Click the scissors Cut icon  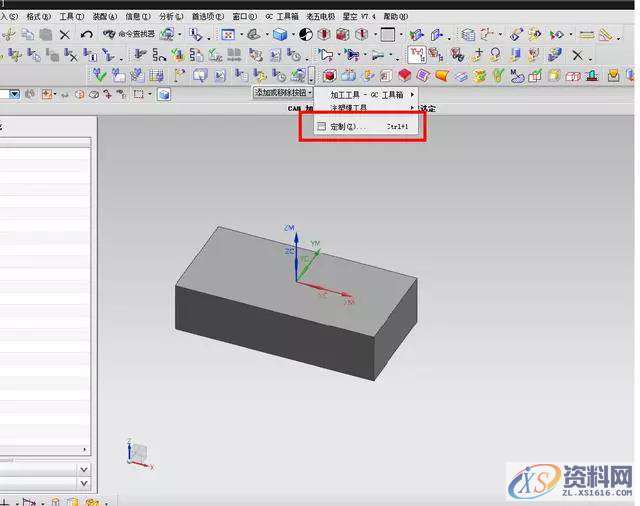click(6, 34)
